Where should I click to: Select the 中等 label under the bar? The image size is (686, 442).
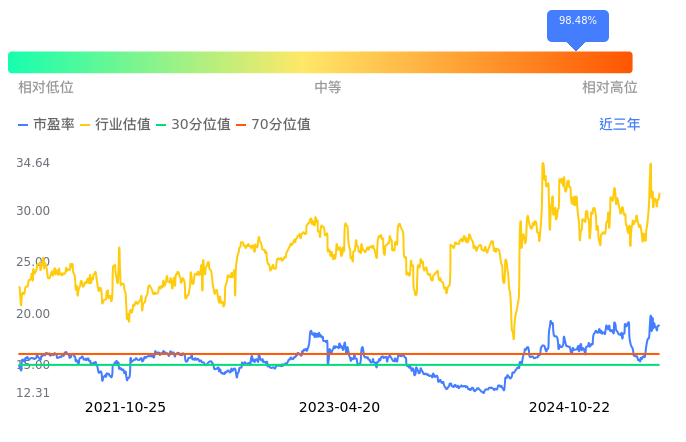tap(328, 88)
